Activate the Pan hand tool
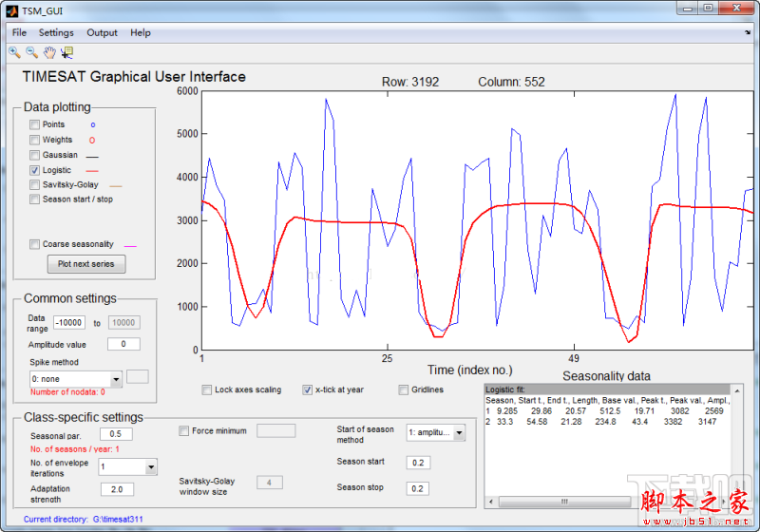Viewport: 760px width, 532px height. pos(48,52)
